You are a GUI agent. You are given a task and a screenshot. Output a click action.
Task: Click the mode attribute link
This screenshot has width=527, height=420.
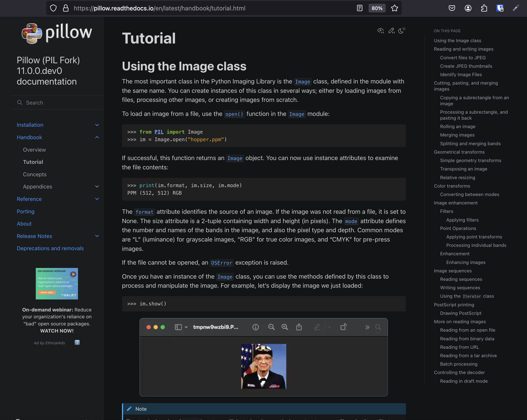pos(351,221)
